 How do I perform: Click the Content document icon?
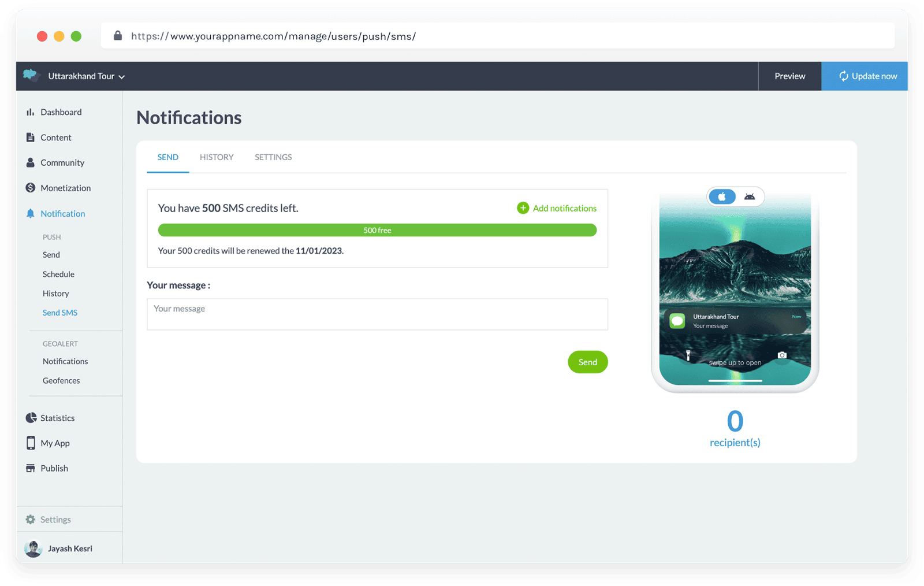coord(30,138)
